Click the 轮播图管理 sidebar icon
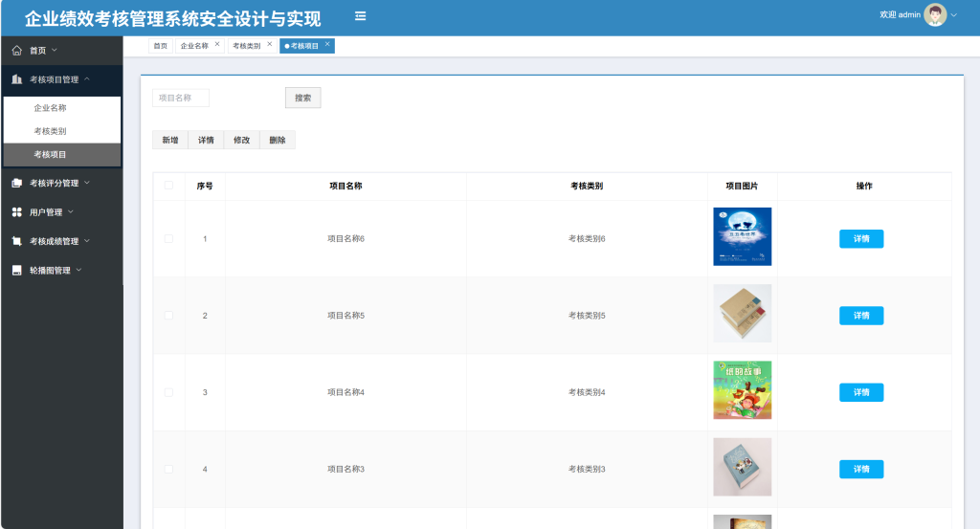 click(17, 271)
